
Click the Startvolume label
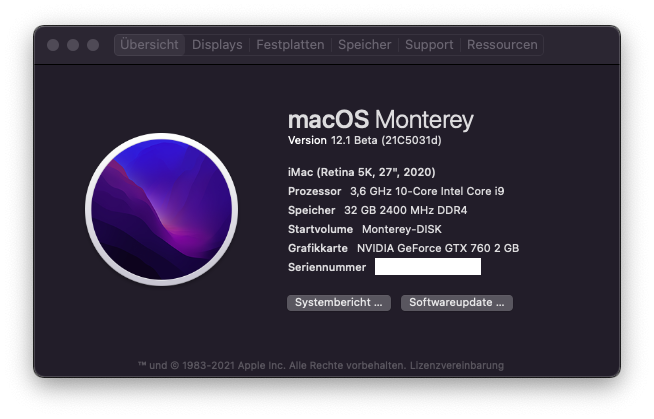click(x=320, y=229)
